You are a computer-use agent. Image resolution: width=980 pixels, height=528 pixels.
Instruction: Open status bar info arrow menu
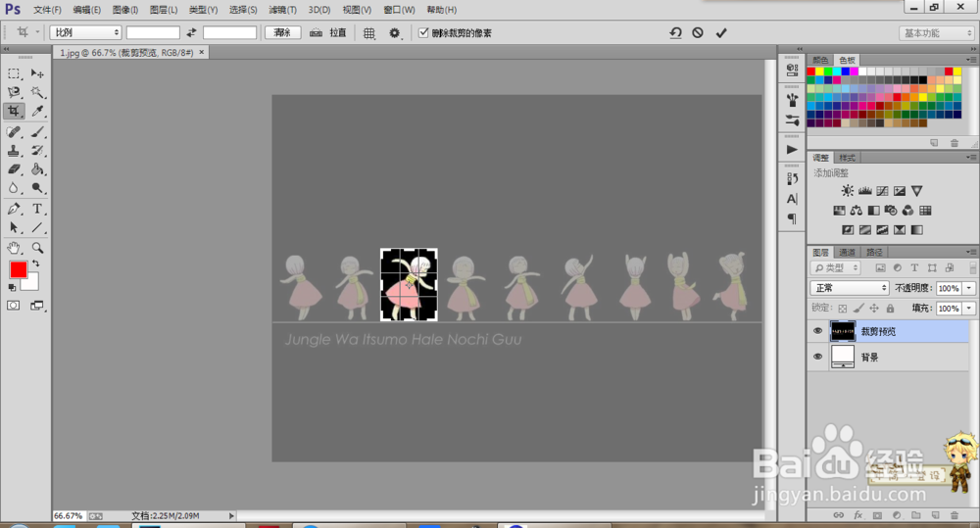tap(231, 516)
